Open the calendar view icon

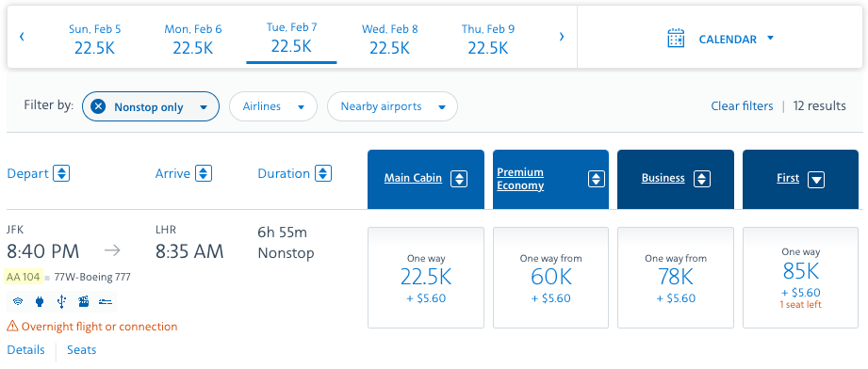(x=676, y=39)
